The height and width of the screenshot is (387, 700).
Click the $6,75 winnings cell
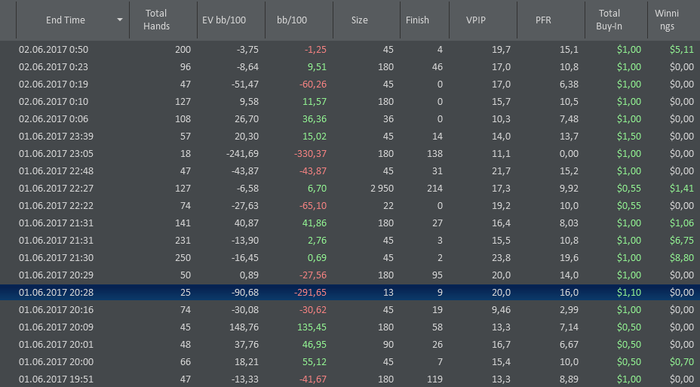(682, 240)
